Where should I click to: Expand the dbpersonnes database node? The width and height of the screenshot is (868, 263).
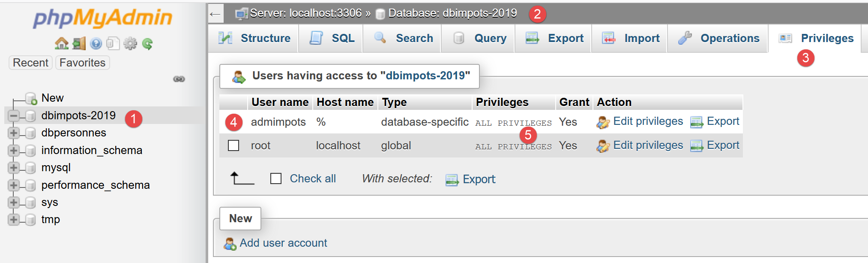click(x=14, y=133)
